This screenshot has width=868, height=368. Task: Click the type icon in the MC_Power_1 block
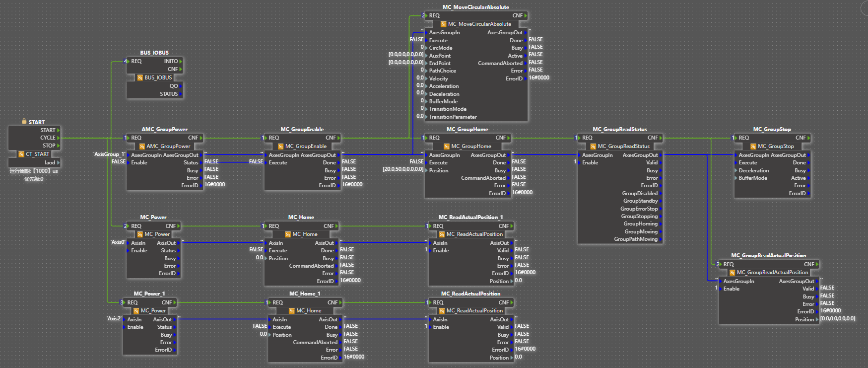click(136, 311)
